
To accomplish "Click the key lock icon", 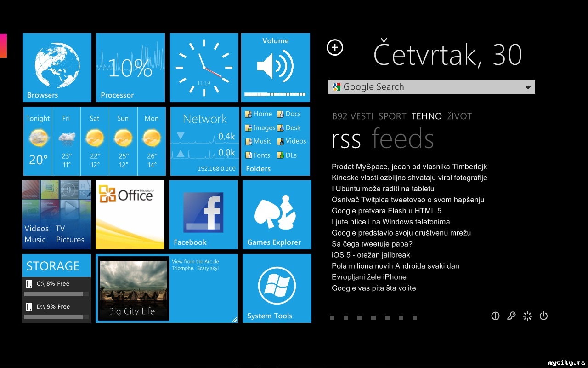I will click(511, 316).
